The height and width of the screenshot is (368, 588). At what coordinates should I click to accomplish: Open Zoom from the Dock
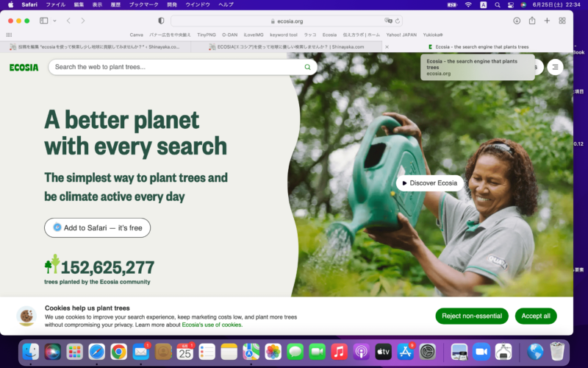coord(481,352)
